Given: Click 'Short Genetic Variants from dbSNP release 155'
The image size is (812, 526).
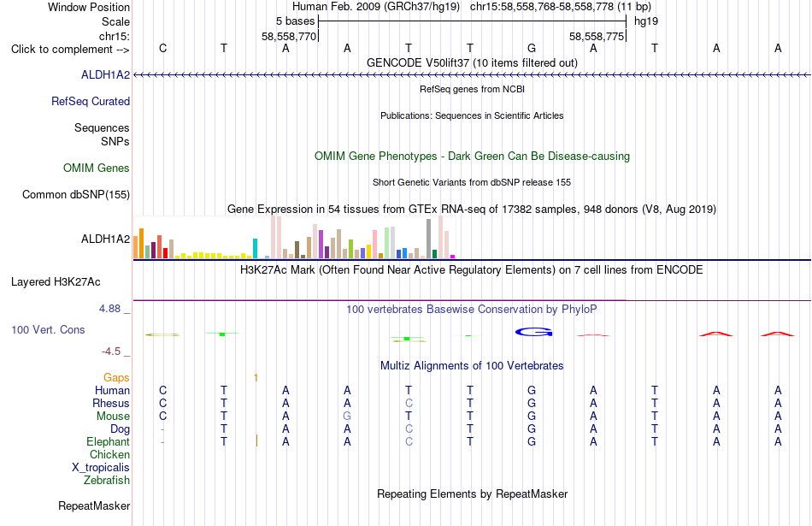Looking at the screenshot, I should pos(473,182).
